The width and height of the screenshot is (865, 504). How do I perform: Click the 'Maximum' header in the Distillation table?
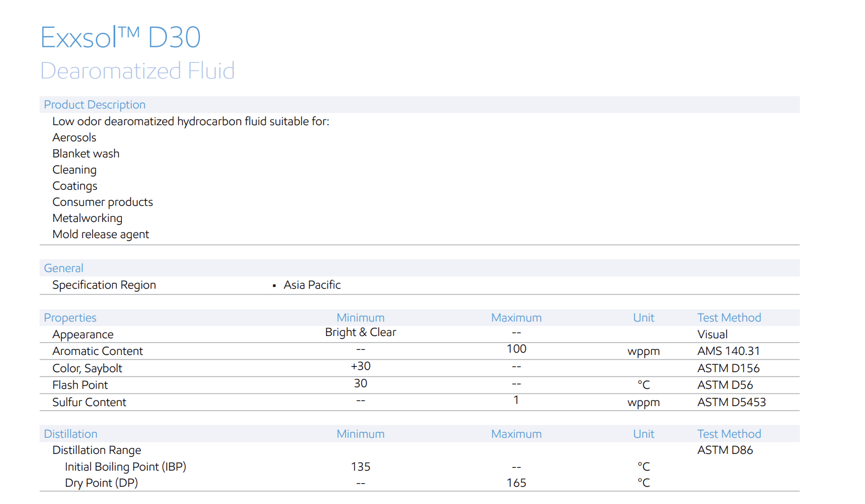[517, 434]
